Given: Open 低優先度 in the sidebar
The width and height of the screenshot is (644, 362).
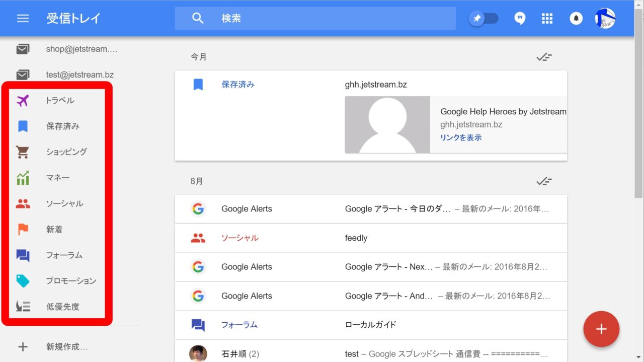Looking at the screenshot, I should (x=63, y=307).
